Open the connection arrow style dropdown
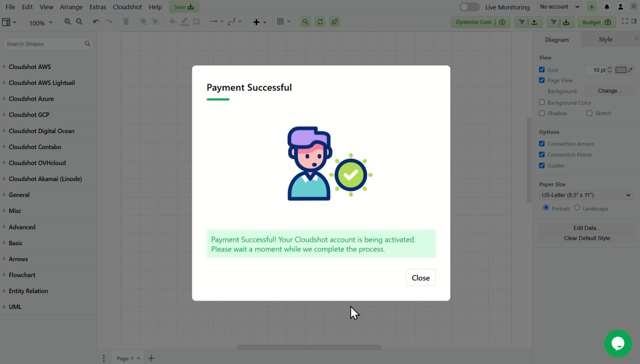Screen dimensions: 640x364 [x=217, y=22]
